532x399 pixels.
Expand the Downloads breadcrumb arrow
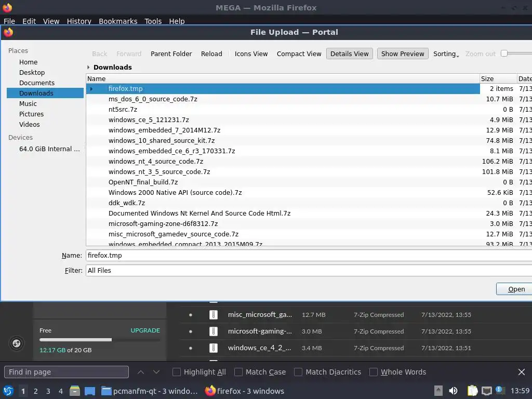pyautogui.click(x=88, y=67)
